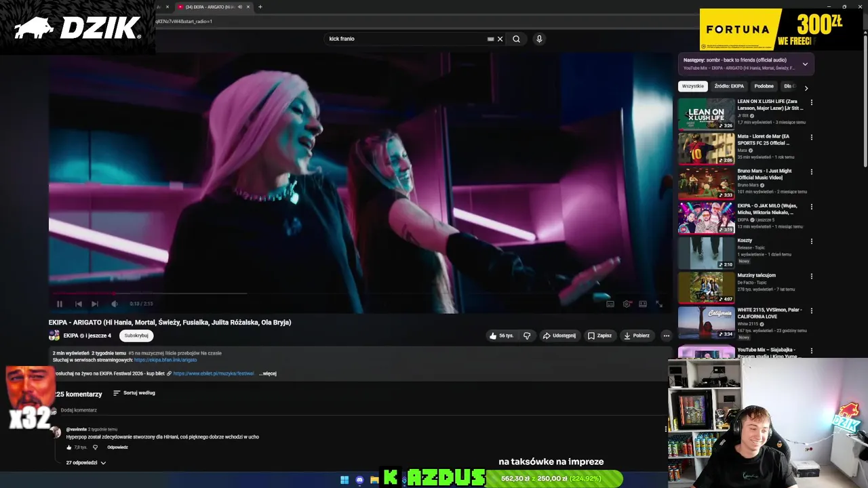
Task: Open the ekipa.bfan.link/arigato link
Action: point(165,360)
